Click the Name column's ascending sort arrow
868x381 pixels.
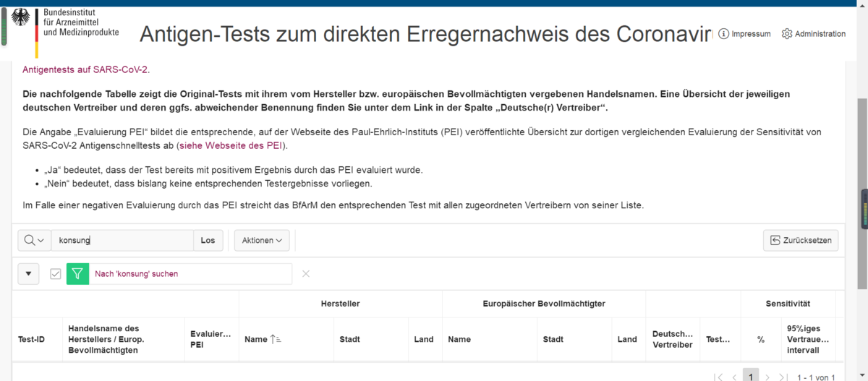point(276,339)
